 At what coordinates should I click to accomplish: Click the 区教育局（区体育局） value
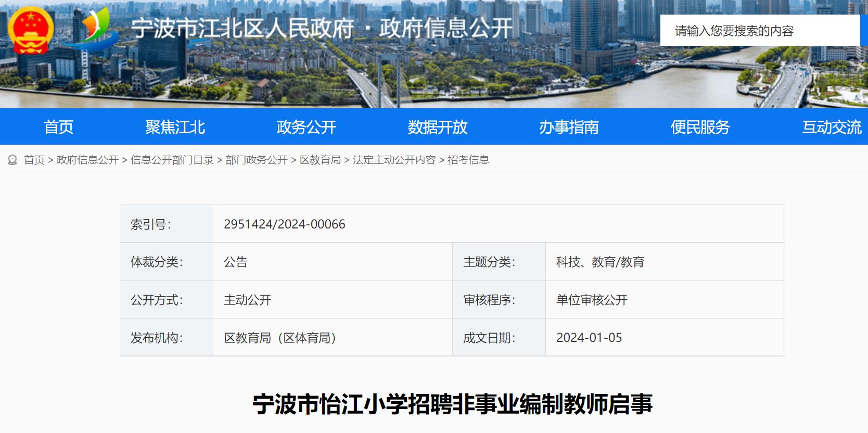click(x=282, y=338)
